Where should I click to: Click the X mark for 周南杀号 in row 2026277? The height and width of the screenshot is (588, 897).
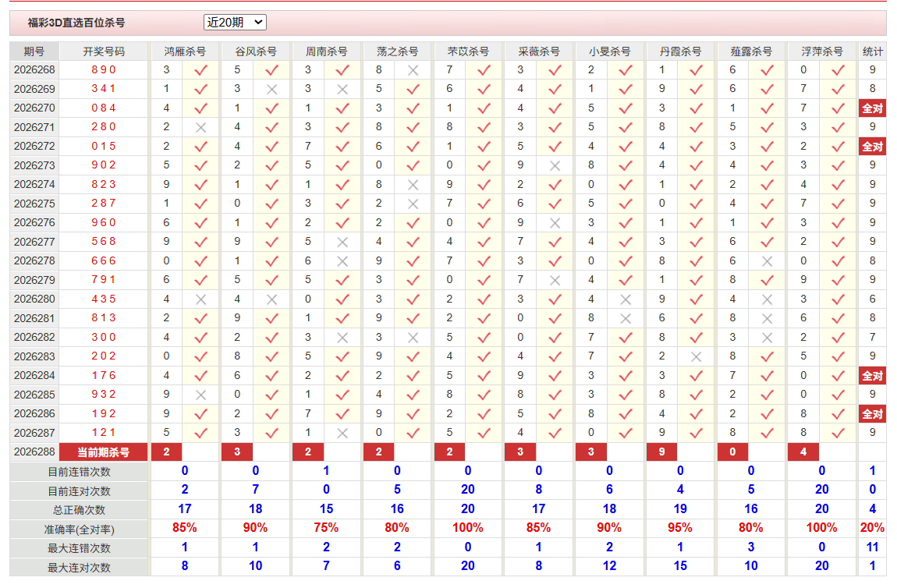(x=342, y=242)
